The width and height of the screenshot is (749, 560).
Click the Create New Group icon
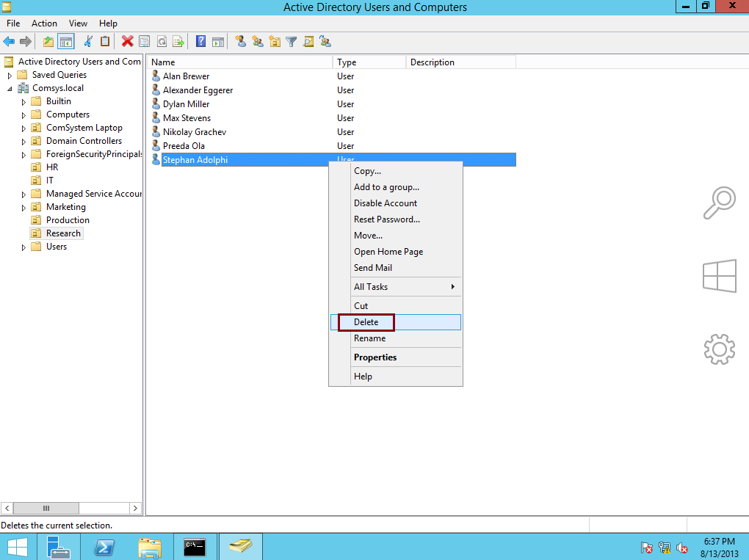pyautogui.click(x=257, y=41)
